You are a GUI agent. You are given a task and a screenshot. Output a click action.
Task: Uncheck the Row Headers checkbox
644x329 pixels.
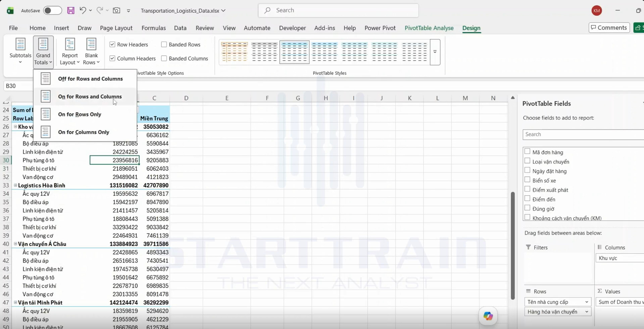click(112, 44)
